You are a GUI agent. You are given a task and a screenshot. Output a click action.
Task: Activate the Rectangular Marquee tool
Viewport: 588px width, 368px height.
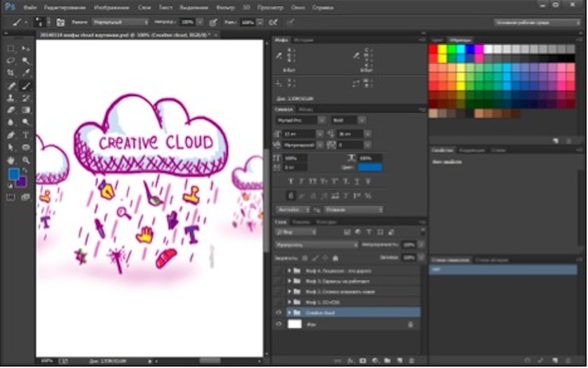[x=11, y=48]
